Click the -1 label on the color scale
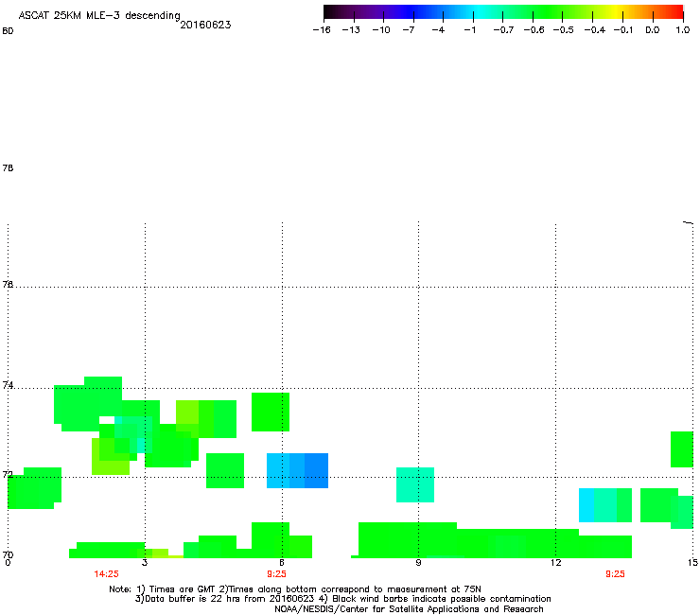This screenshot has height=615, width=700. [x=469, y=30]
